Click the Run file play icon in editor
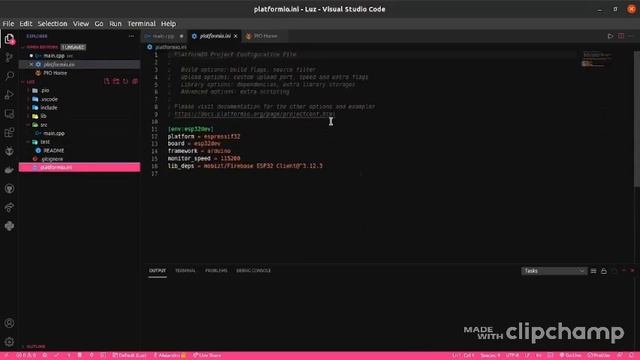 pos(610,36)
